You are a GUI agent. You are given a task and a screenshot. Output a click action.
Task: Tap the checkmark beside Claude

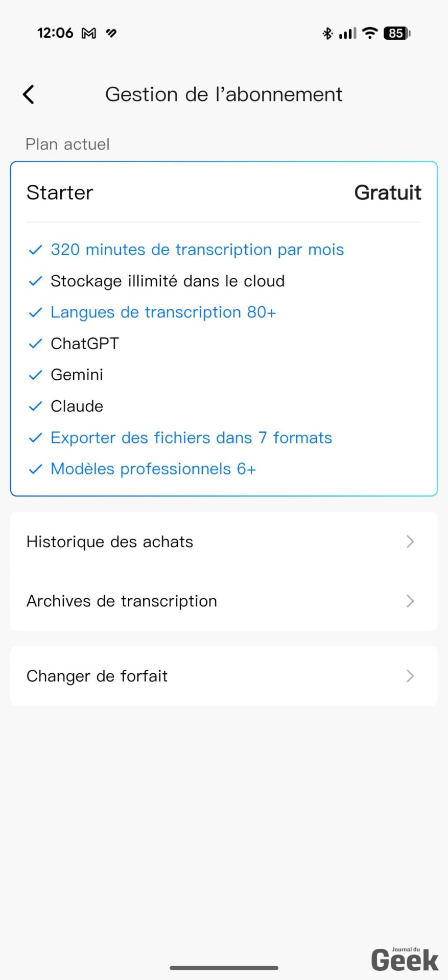click(35, 406)
